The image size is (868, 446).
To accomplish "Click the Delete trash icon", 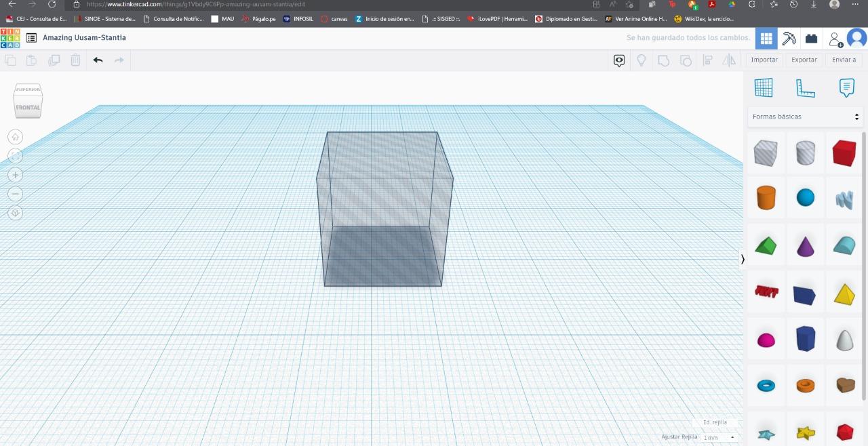I will click(x=75, y=60).
